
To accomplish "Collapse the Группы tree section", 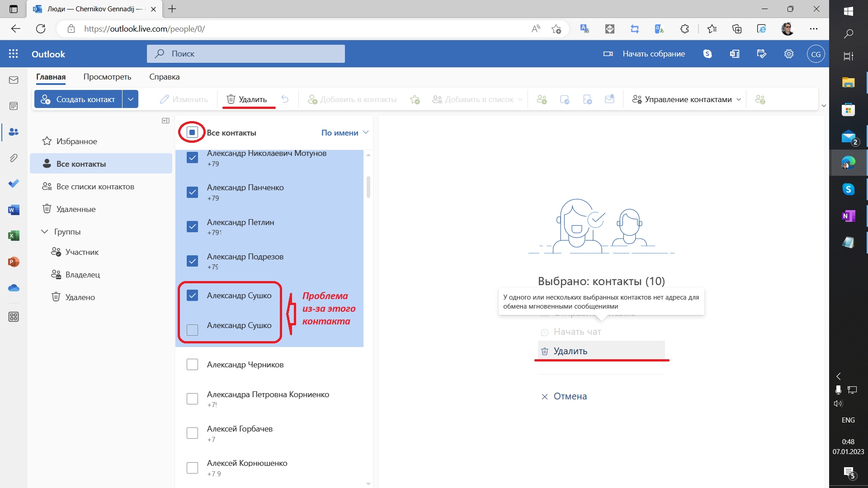I will [x=44, y=232].
